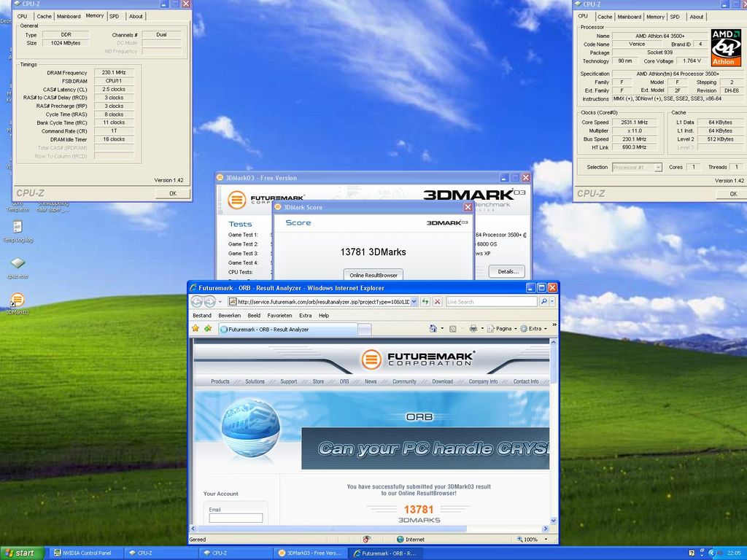Open the zoom level dropdown in status bar
The width and height of the screenshot is (747, 560).
pyautogui.click(x=546, y=539)
